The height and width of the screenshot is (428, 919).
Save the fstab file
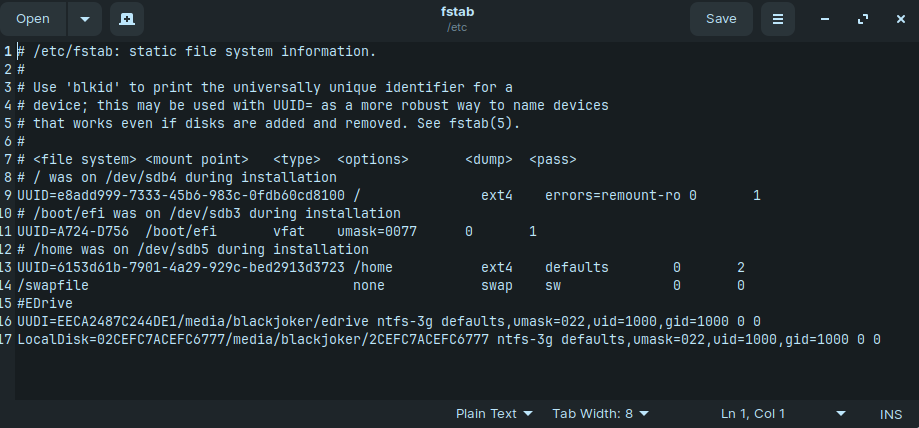(x=721, y=19)
